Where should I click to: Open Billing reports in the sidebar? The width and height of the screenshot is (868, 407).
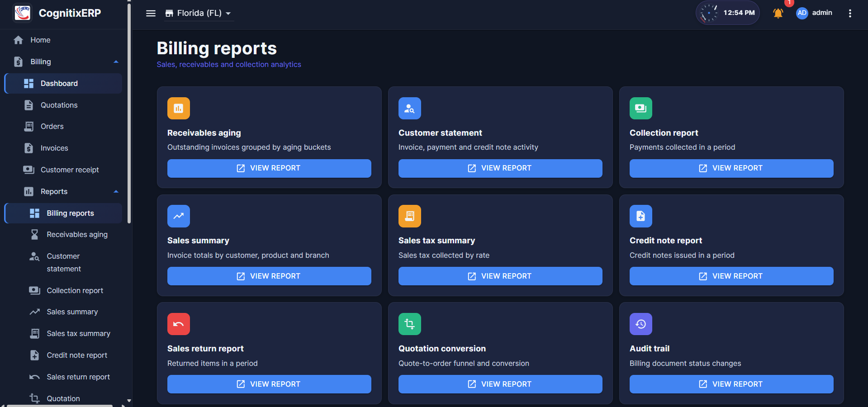63,213
